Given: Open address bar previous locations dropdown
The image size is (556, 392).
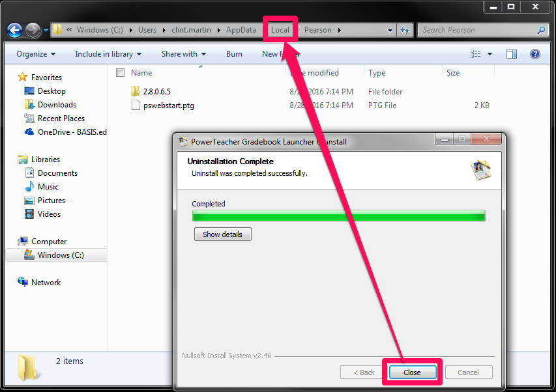Looking at the screenshot, I should 390,31.
